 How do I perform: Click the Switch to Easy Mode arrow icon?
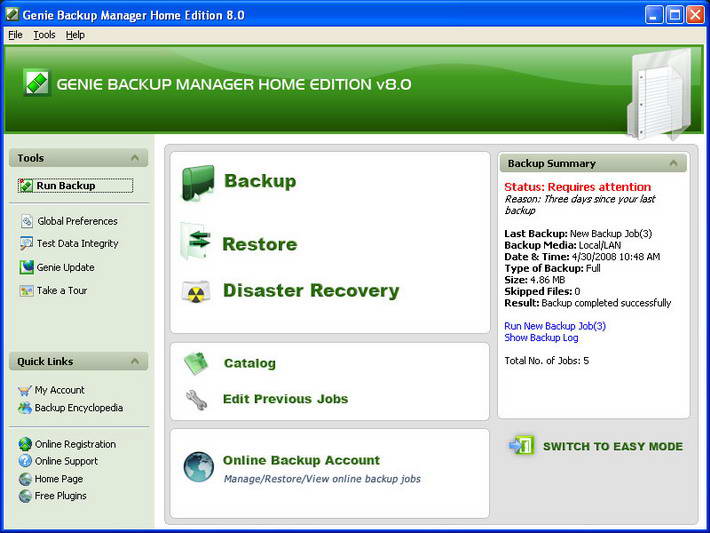tap(521, 445)
